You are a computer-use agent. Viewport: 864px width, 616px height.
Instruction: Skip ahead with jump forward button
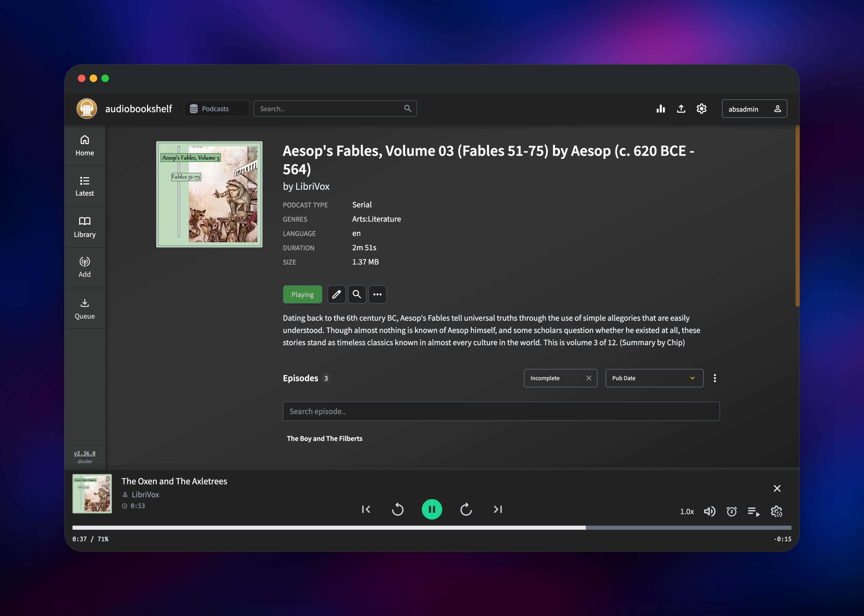click(466, 509)
